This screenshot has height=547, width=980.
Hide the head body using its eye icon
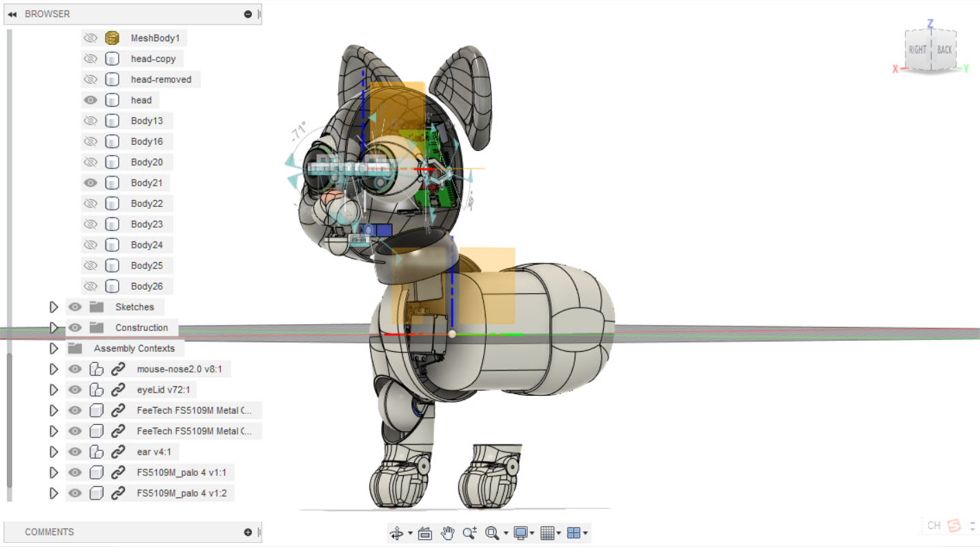coord(90,100)
